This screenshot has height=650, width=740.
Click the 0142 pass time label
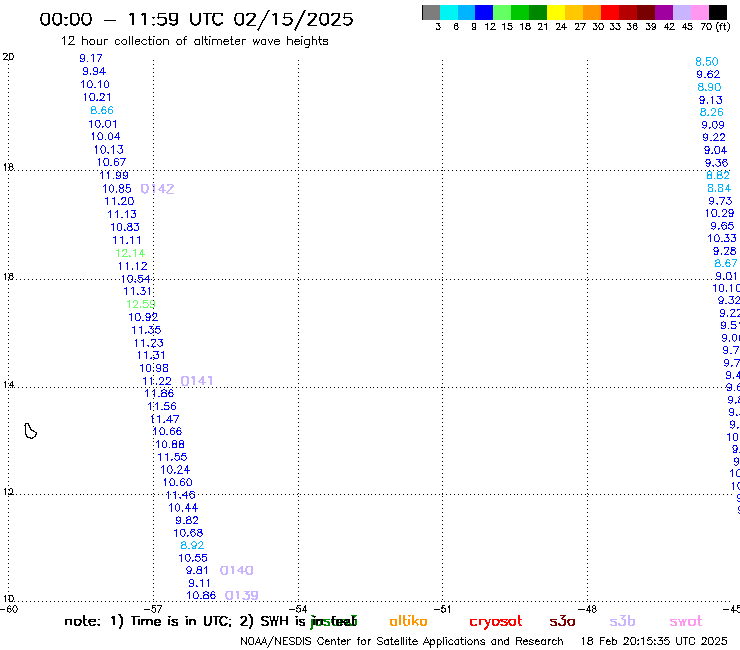tap(158, 189)
